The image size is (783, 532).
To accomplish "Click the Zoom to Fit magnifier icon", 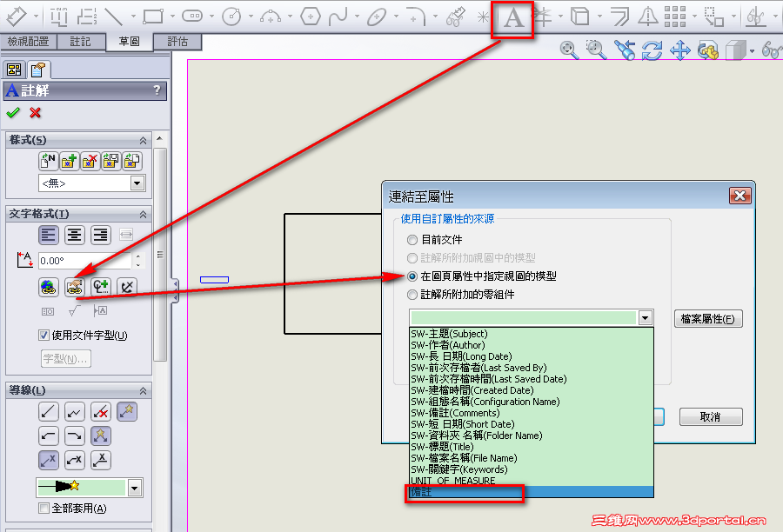I will (x=570, y=50).
